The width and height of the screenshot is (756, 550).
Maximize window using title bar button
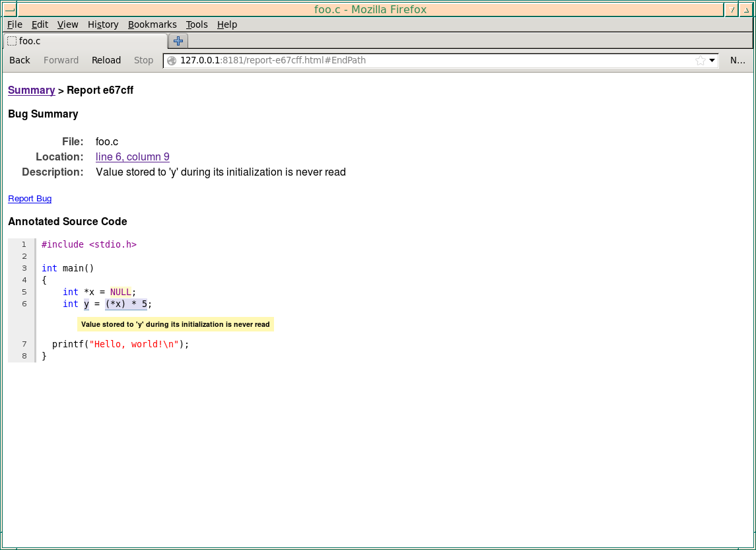click(x=746, y=10)
